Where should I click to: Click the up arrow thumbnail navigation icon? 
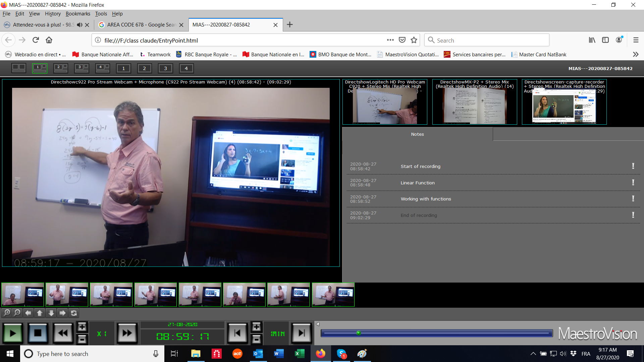click(40, 313)
